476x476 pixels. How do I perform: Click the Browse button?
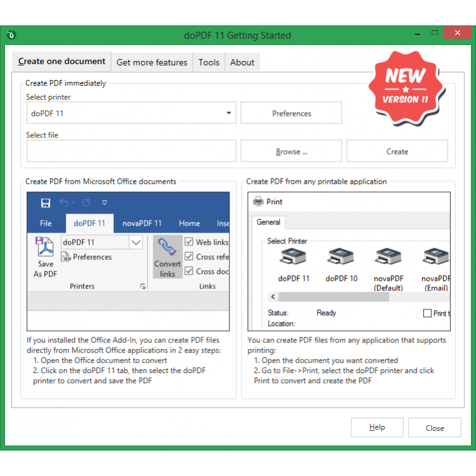pos(292,151)
